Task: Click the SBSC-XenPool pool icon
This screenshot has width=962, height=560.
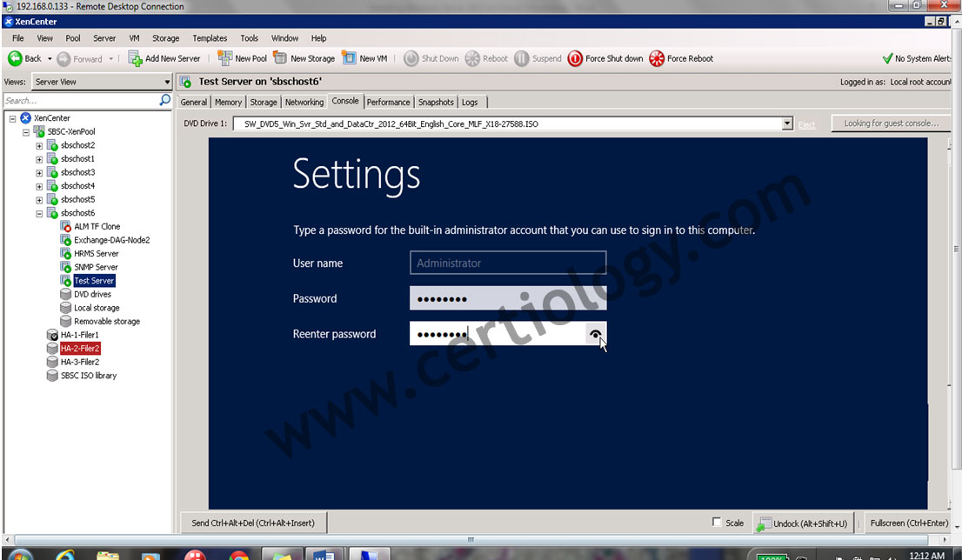Action: 39,131
